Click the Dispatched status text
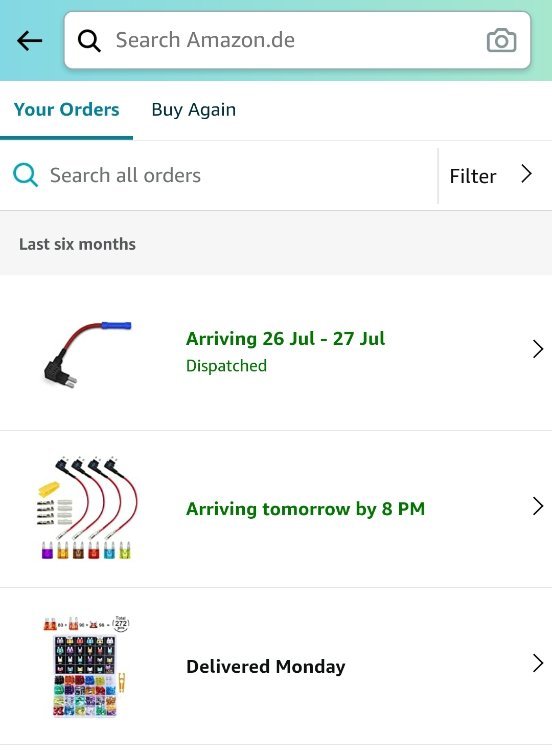Image resolution: width=552 pixels, height=750 pixels. [x=226, y=366]
